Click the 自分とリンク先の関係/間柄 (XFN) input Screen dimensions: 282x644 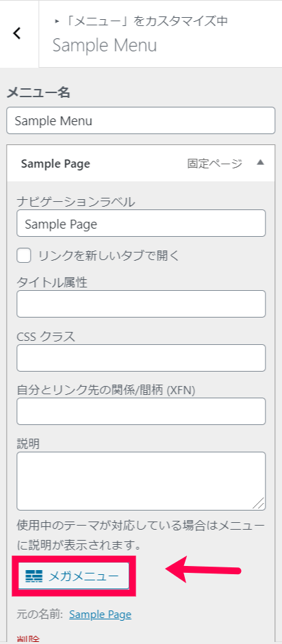[141, 411]
